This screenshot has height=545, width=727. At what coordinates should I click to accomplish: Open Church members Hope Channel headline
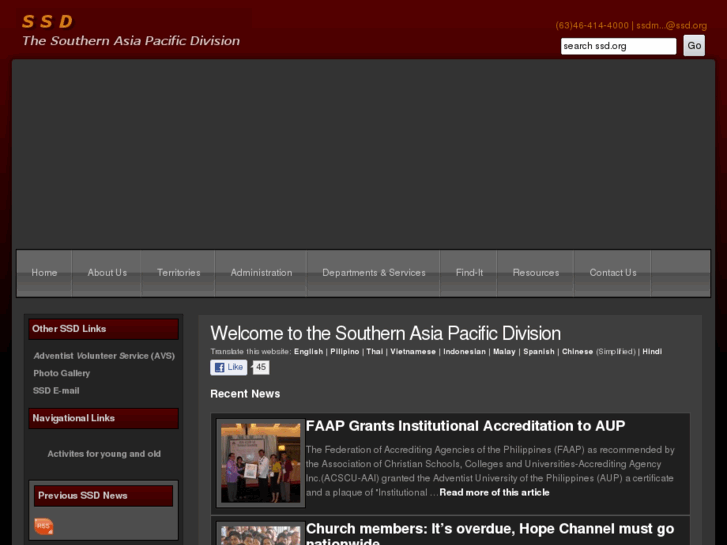pyautogui.click(x=490, y=533)
